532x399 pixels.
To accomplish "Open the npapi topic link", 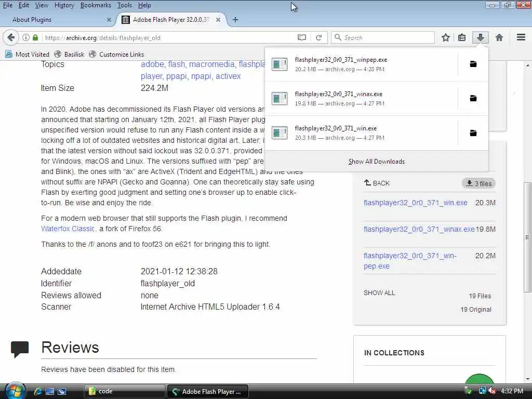I will [x=201, y=76].
